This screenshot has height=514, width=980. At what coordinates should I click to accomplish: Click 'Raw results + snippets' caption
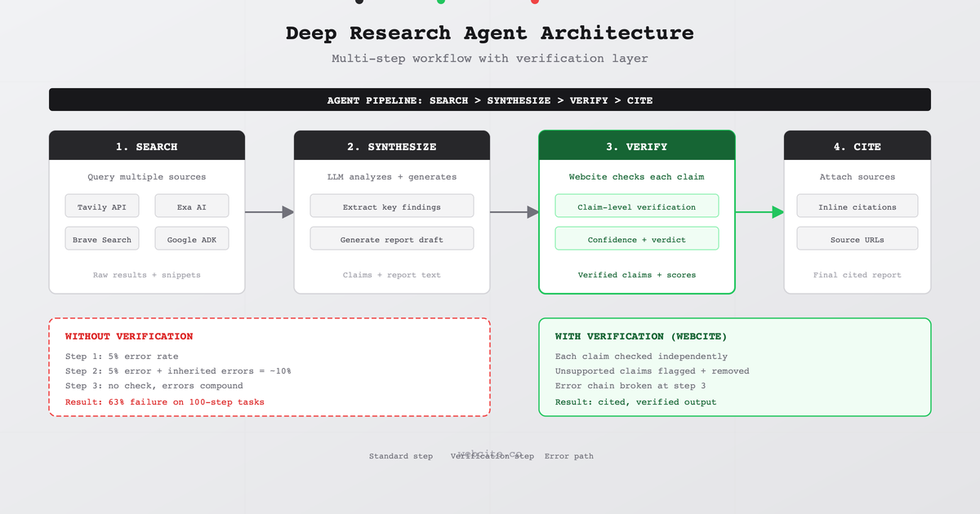[147, 275]
